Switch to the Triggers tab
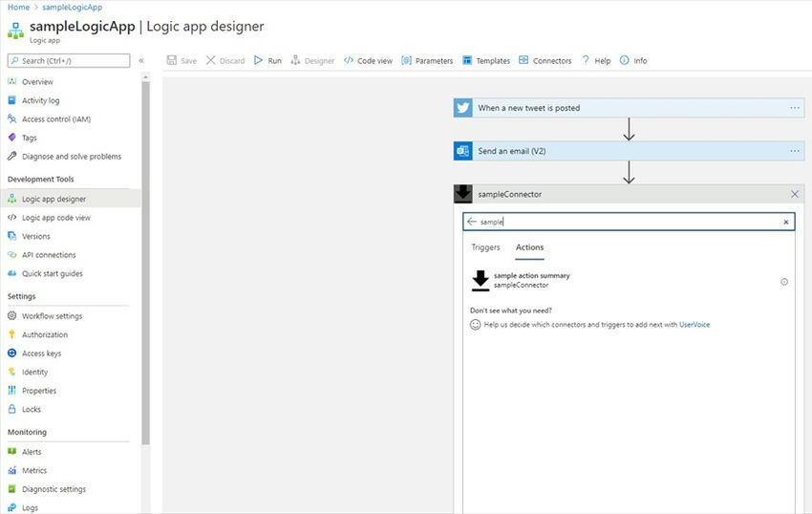 [x=485, y=247]
